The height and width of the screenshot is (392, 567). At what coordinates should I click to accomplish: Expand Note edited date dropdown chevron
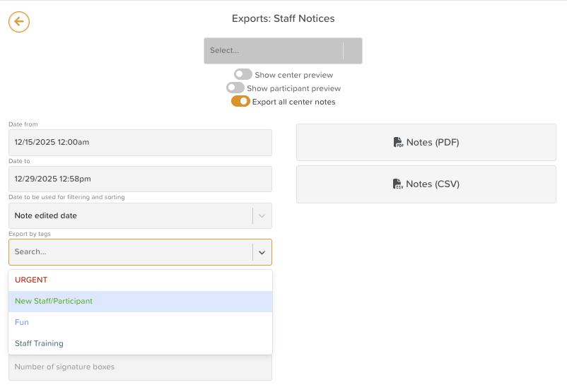(x=262, y=216)
